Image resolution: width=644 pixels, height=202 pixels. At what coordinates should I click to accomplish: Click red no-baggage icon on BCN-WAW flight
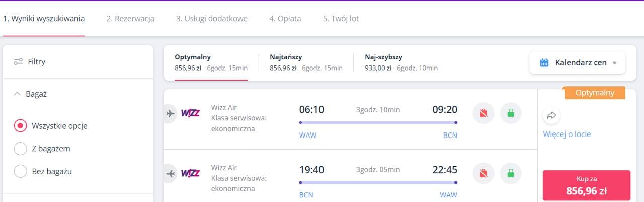[484, 173]
